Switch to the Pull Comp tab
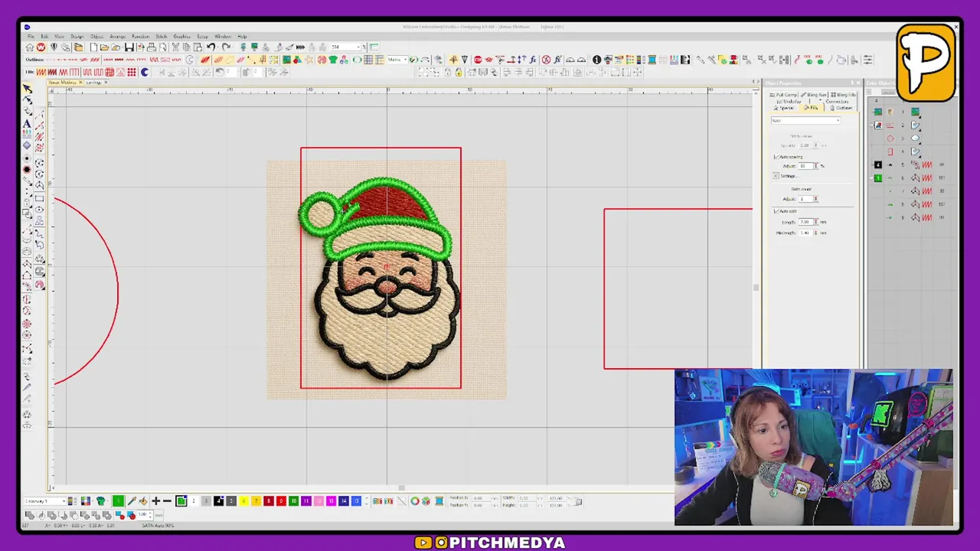The width and height of the screenshot is (980, 551). pyautogui.click(x=784, y=95)
